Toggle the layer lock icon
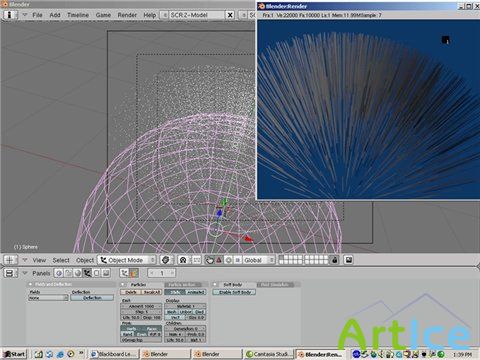The height and width of the screenshot is (360, 480). (335, 260)
